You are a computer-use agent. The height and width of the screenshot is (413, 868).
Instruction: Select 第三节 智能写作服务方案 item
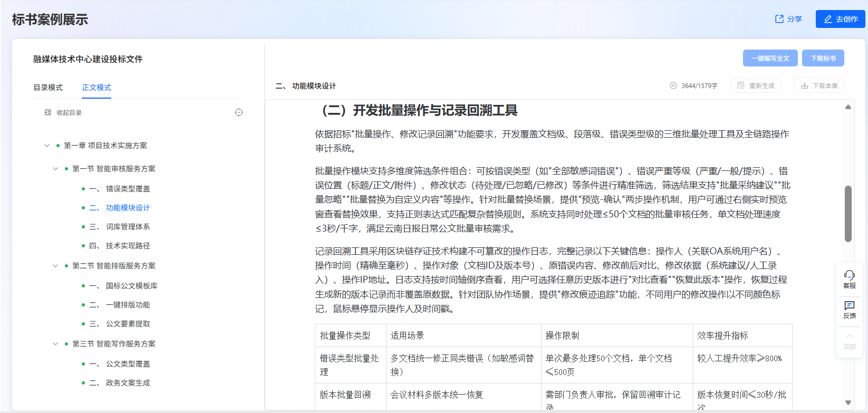point(114,344)
